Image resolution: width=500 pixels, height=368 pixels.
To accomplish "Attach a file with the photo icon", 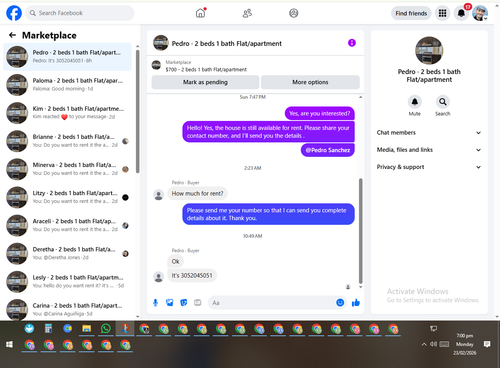I will 169,303.
